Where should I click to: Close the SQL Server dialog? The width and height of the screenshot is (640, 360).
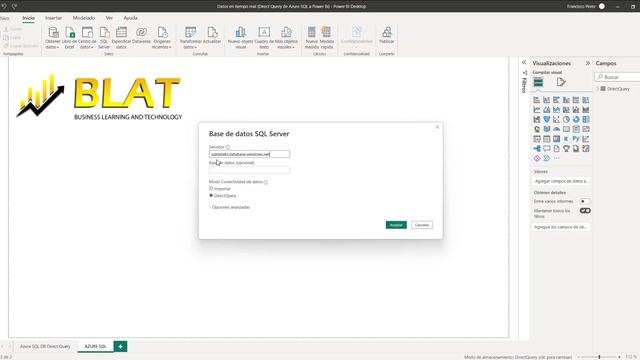437,127
